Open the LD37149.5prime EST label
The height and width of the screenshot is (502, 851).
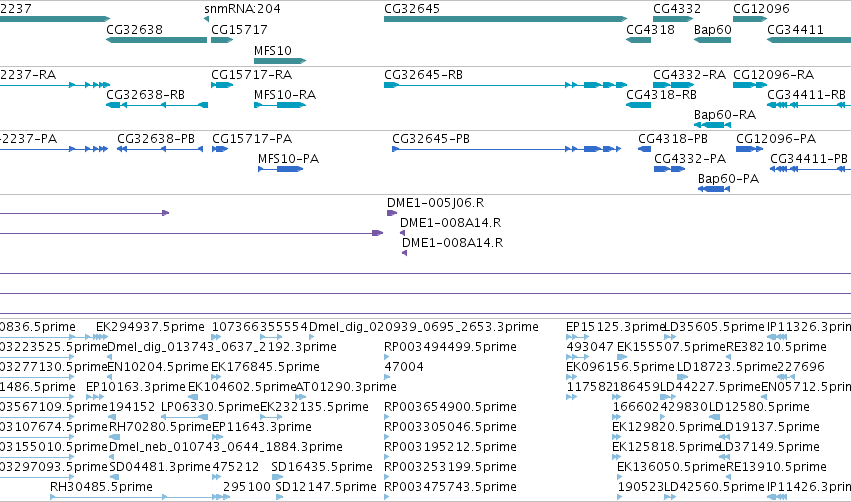pyautogui.click(x=769, y=447)
